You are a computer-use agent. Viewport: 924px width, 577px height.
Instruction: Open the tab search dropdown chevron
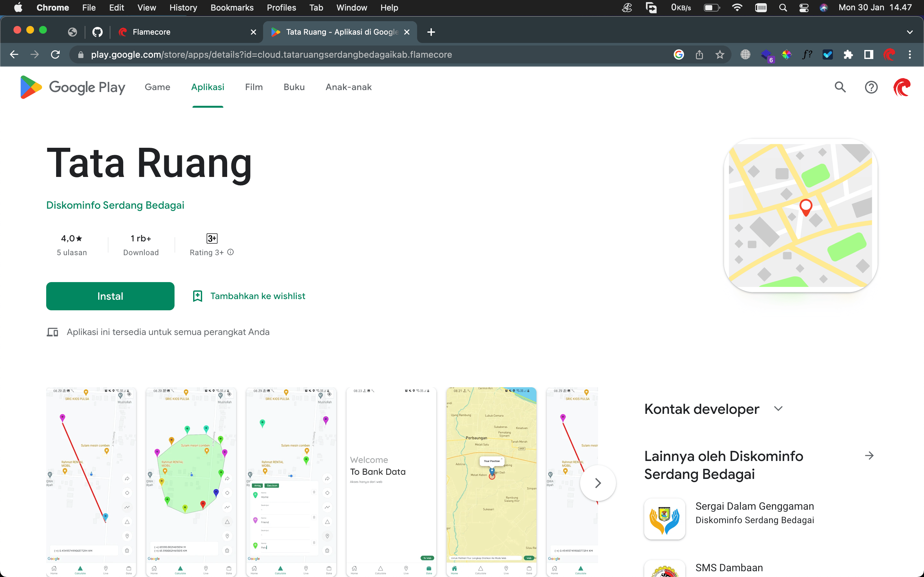tap(910, 32)
